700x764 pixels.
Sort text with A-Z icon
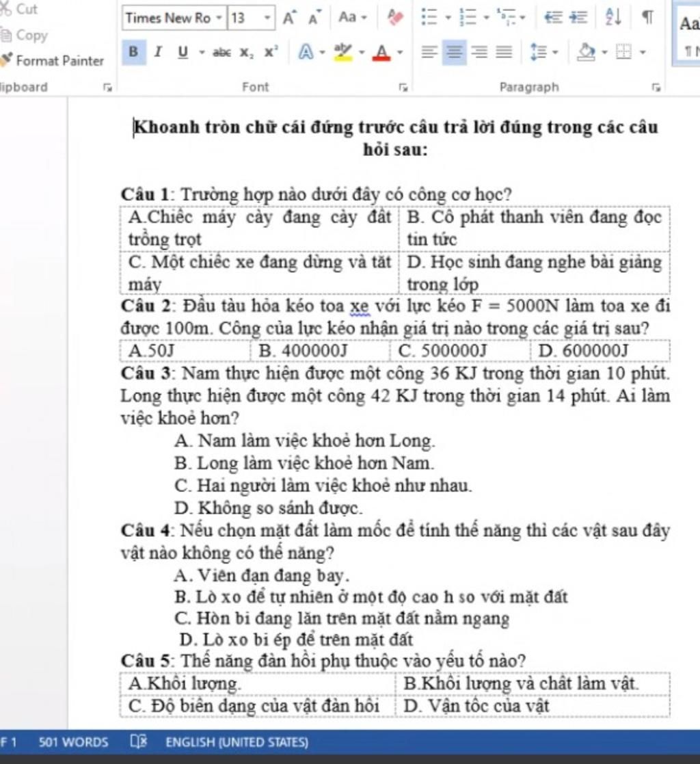pyautogui.click(x=613, y=18)
